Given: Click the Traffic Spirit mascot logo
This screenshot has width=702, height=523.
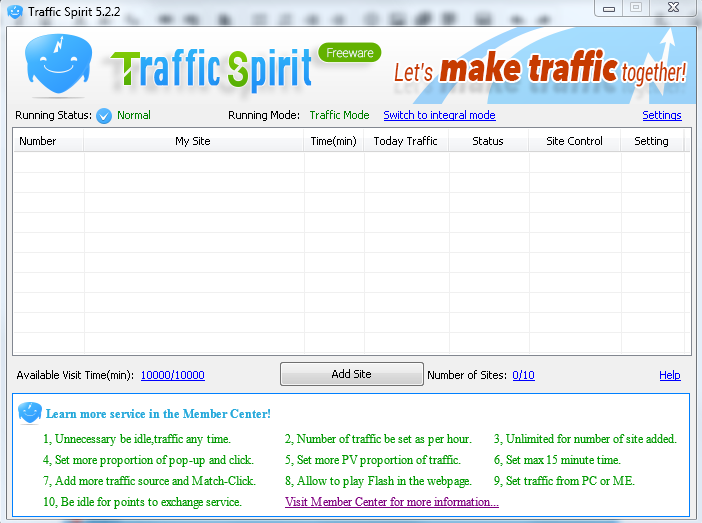Looking at the screenshot, I should (59, 64).
